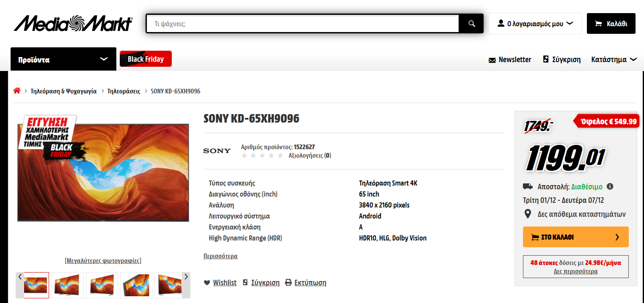Go to Τηλεοράσεις breadcrumb
This screenshot has width=644, height=303.
[x=124, y=91]
